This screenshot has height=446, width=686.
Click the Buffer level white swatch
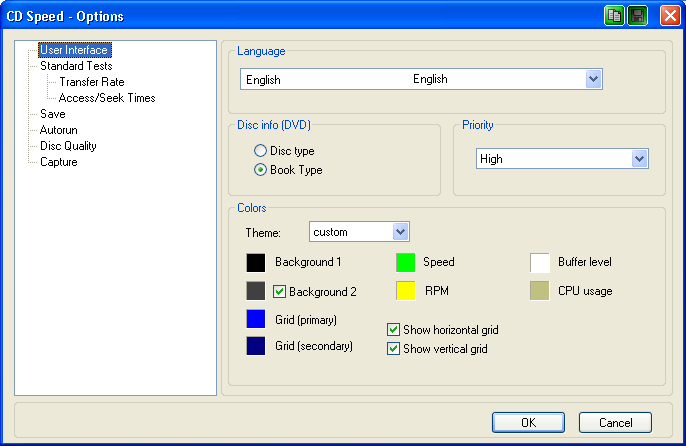point(540,262)
